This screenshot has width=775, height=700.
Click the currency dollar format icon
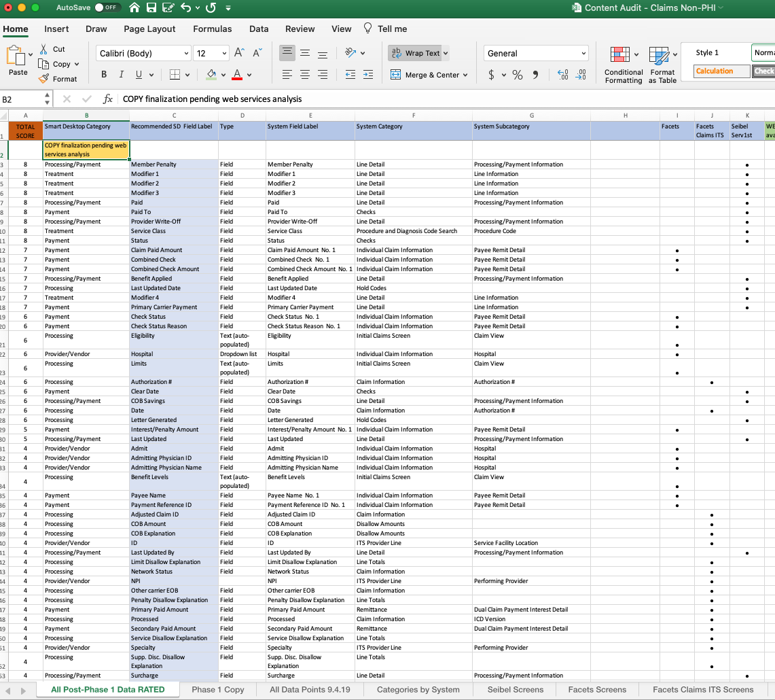[491, 75]
